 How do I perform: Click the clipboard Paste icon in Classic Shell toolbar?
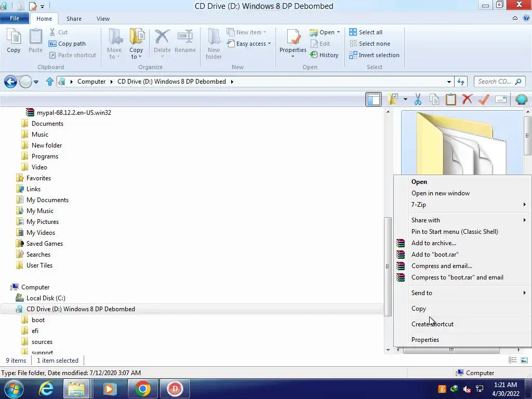(450, 99)
